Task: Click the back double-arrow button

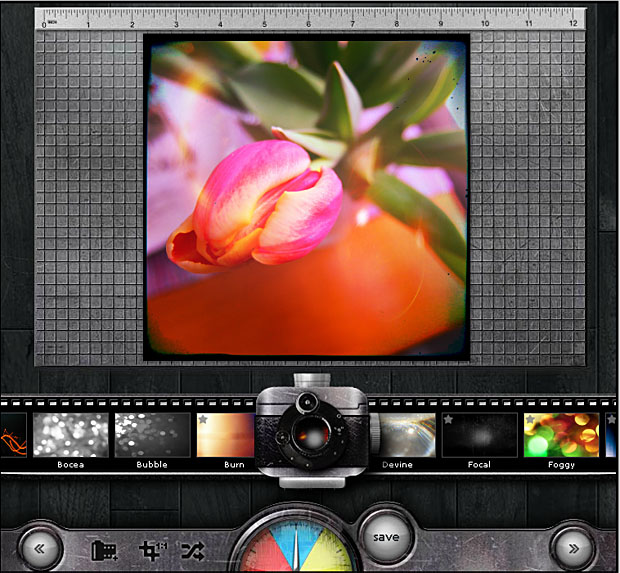Action: click(x=41, y=548)
